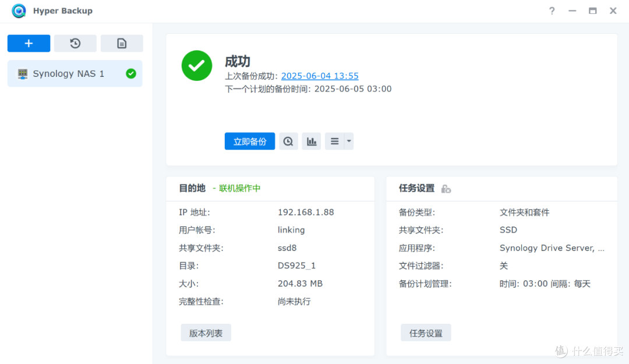Screen dimensions: 629x364
Task: Click the large green success checkmark
Action: tap(197, 65)
